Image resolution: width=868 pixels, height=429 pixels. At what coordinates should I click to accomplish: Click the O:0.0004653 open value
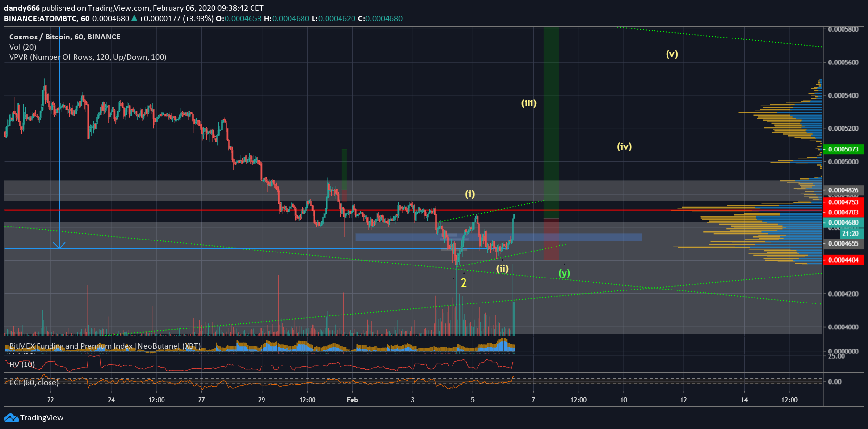(239, 18)
